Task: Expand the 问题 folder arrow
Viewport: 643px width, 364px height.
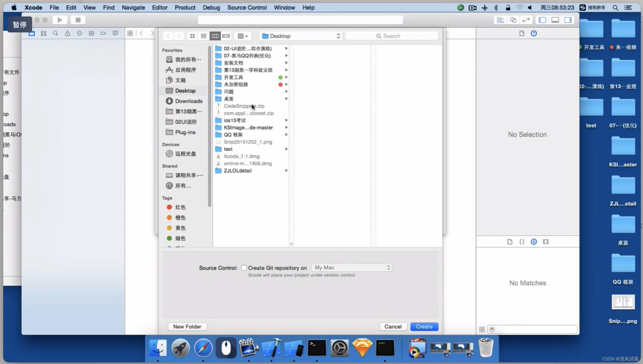Action: tap(286, 92)
